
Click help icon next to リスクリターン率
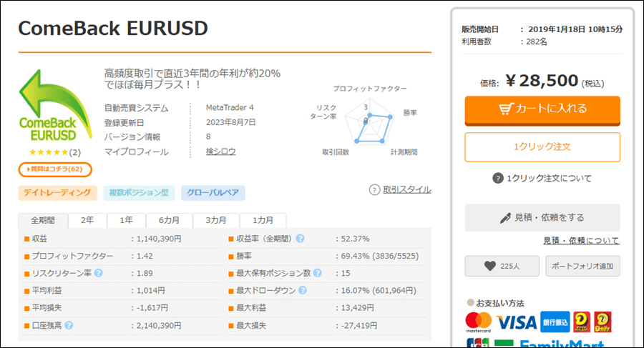(x=98, y=273)
